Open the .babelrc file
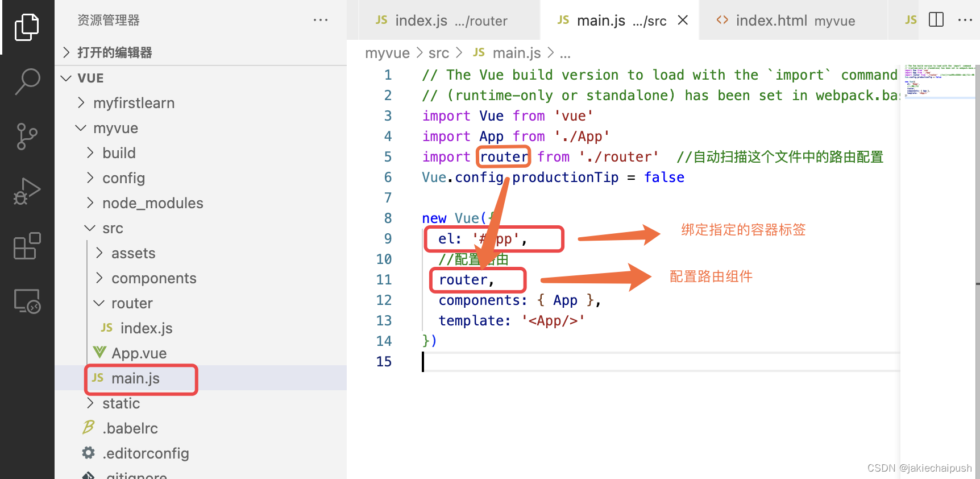Viewport: 980px width, 479px height. (201, 428)
